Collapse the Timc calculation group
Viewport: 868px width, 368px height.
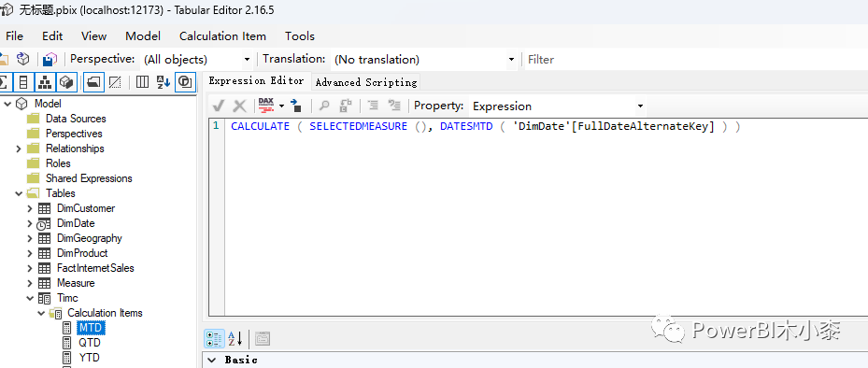pos(30,298)
